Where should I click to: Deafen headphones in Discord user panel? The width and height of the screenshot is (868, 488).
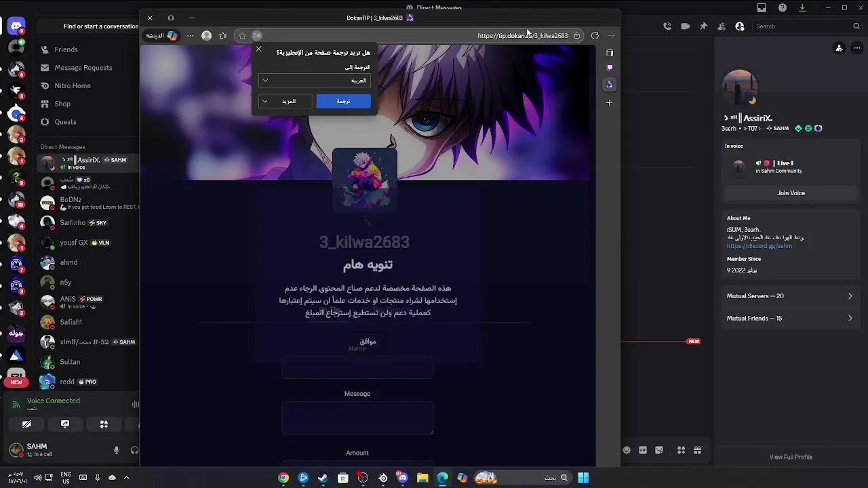[134, 450]
